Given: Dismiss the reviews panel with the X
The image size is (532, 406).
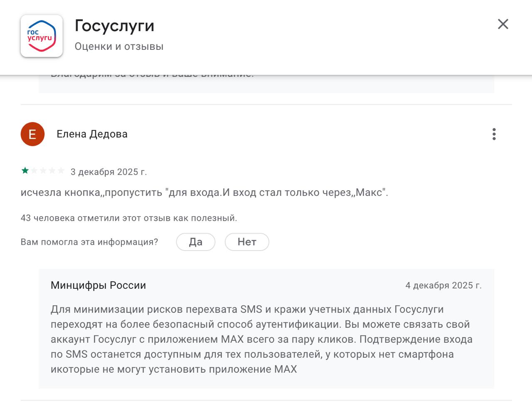Looking at the screenshot, I should click(503, 24).
